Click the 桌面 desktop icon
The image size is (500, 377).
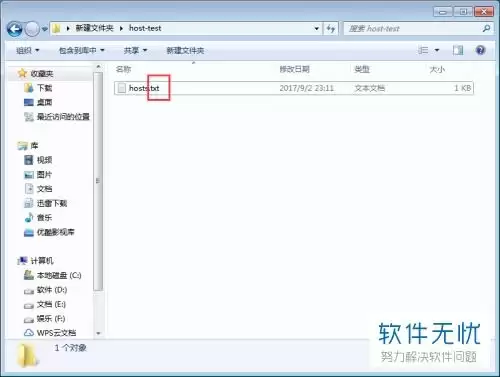[29, 102]
